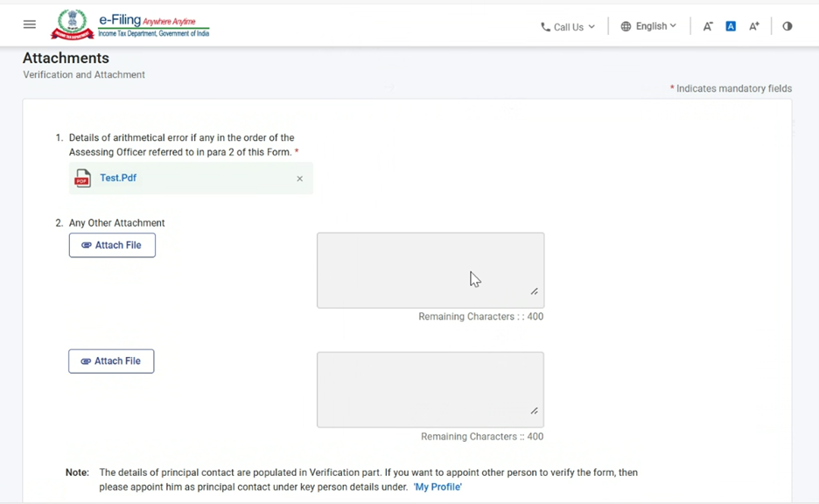Decrease font size with the A- icon
Viewport: 819px width, 504px height.
pos(708,26)
